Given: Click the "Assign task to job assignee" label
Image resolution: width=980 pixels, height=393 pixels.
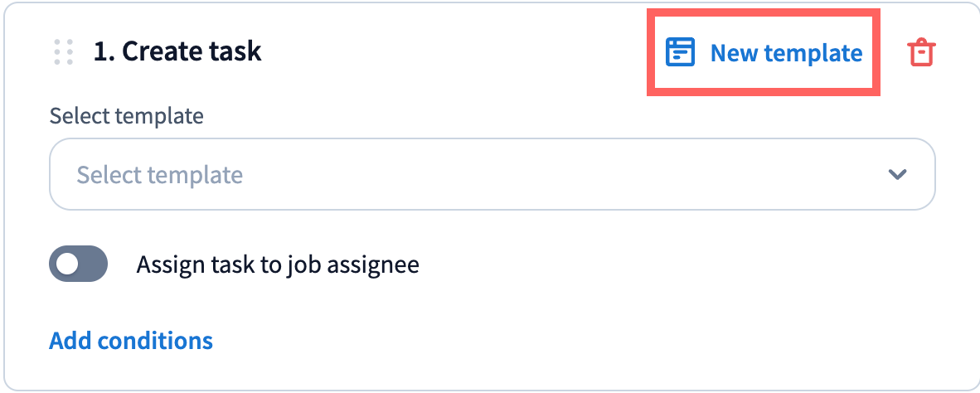Looking at the screenshot, I should pos(278,265).
